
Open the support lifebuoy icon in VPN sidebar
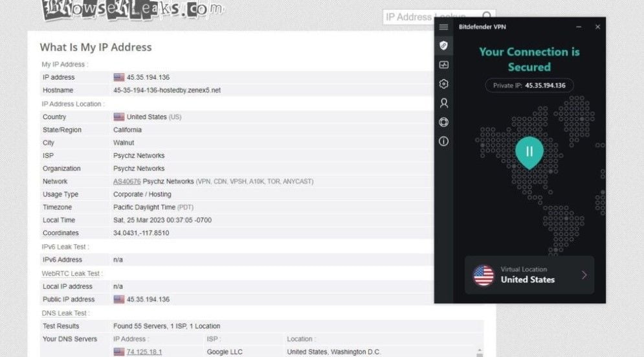click(x=443, y=122)
